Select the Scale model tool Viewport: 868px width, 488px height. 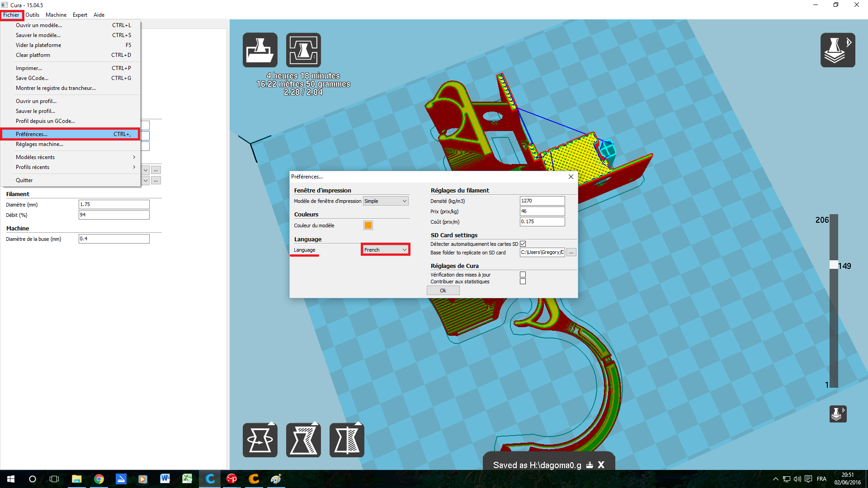(x=303, y=440)
